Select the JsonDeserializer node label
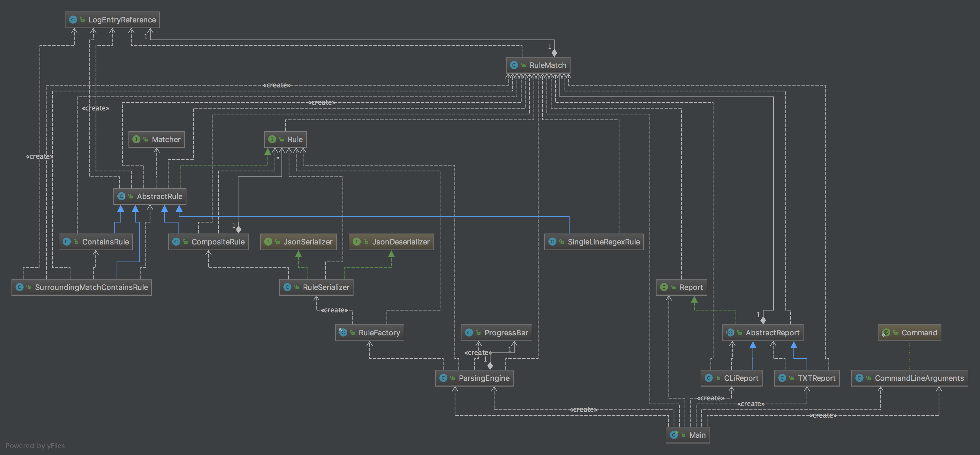This screenshot has width=980, height=455. 401,242
